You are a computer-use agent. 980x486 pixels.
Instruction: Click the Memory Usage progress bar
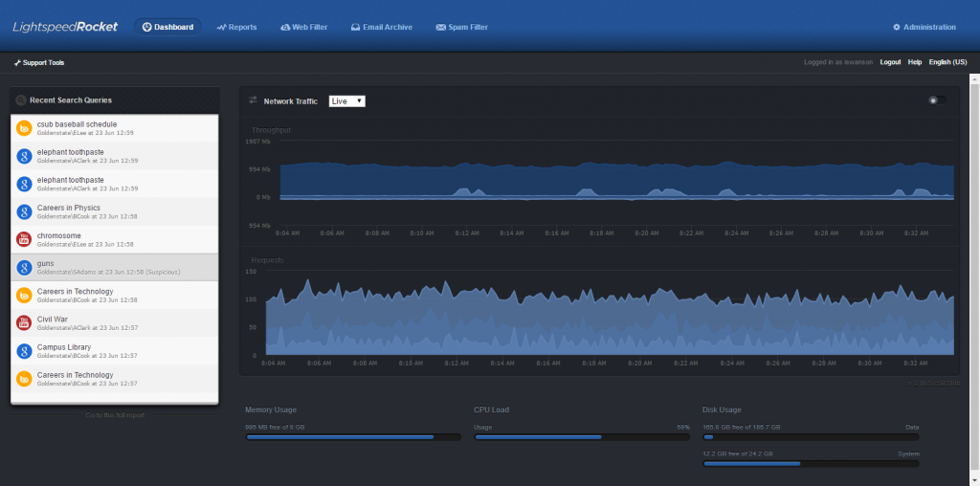[354, 437]
